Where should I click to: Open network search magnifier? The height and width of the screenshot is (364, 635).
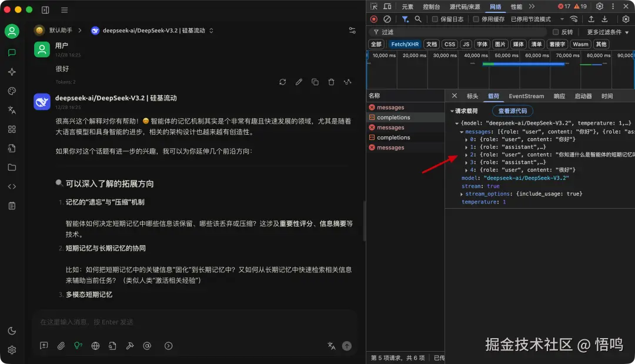point(418,19)
